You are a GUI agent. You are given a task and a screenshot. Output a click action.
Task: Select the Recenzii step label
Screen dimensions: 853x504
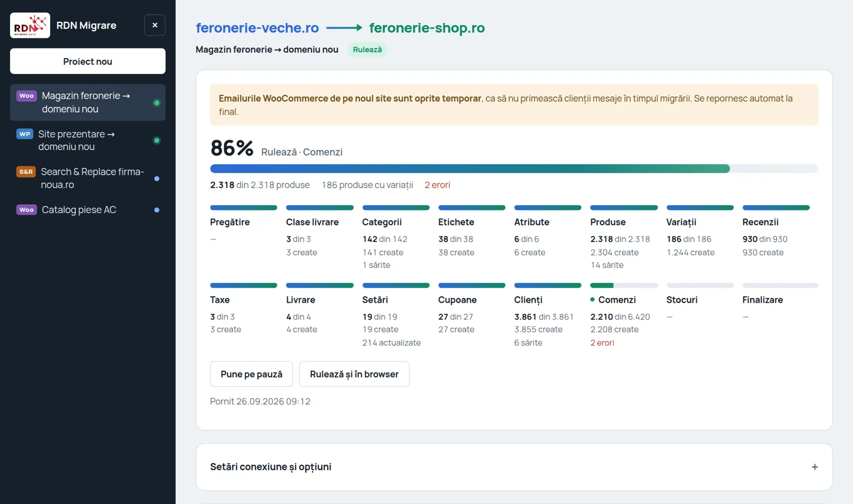(x=760, y=222)
